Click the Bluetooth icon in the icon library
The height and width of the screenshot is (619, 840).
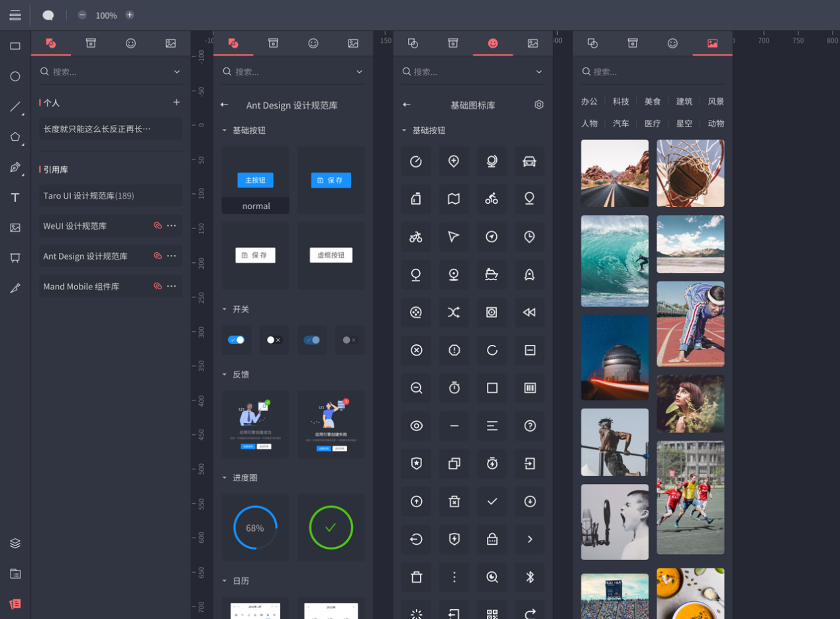point(529,577)
